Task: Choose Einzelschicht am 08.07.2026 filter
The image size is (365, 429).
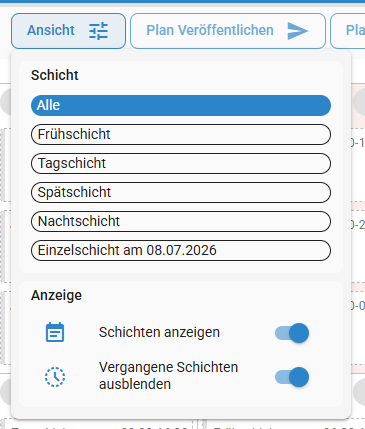Action: [181, 250]
